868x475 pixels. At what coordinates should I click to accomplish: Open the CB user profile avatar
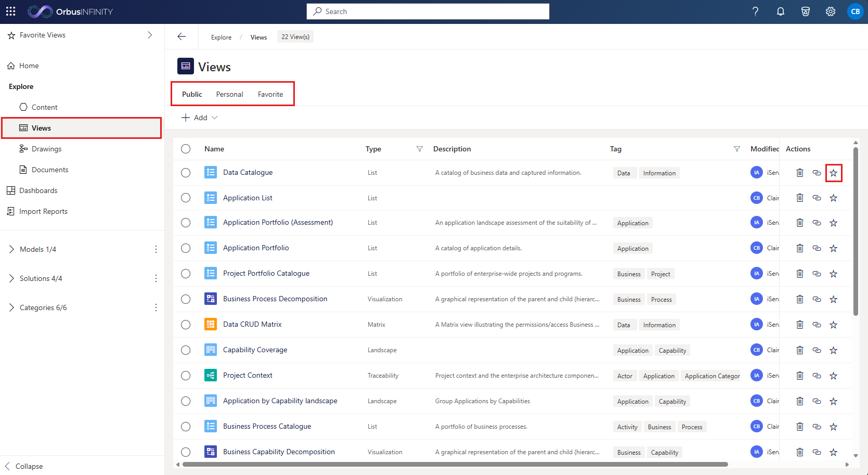[x=855, y=11]
